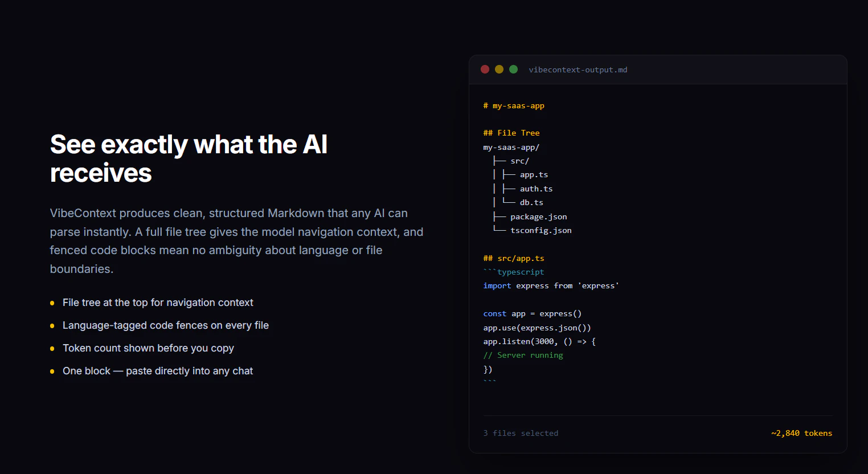Image resolution: width=868 pixels, height=474 pixels.
Task: Click 'One block — paste directly' bullet
Action: (158, 371)
